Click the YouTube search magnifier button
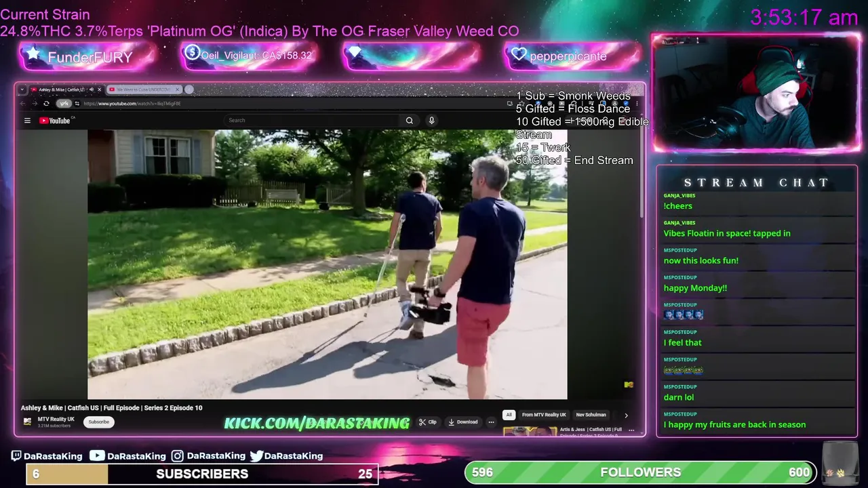Screen dimensions: 868x488 coord(410,121)
